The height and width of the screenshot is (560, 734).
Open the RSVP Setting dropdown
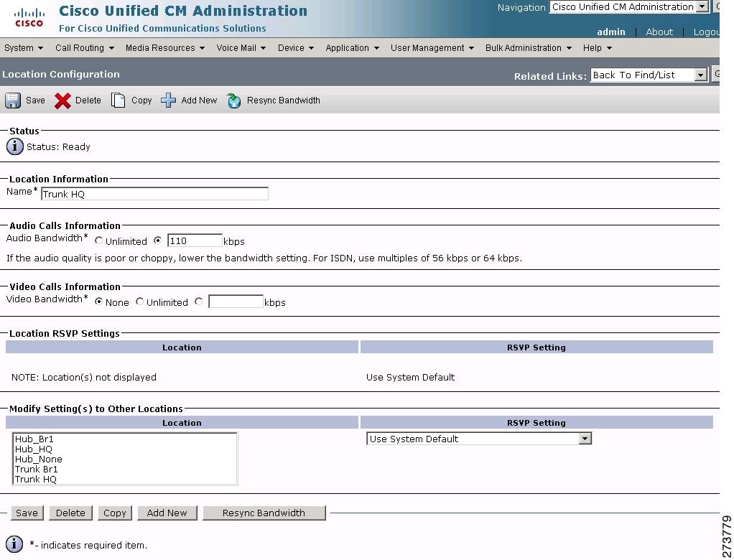(479, 439)
